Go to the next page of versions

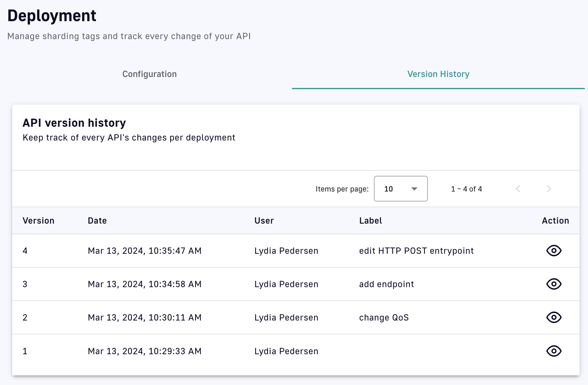[x=549, y=189]
